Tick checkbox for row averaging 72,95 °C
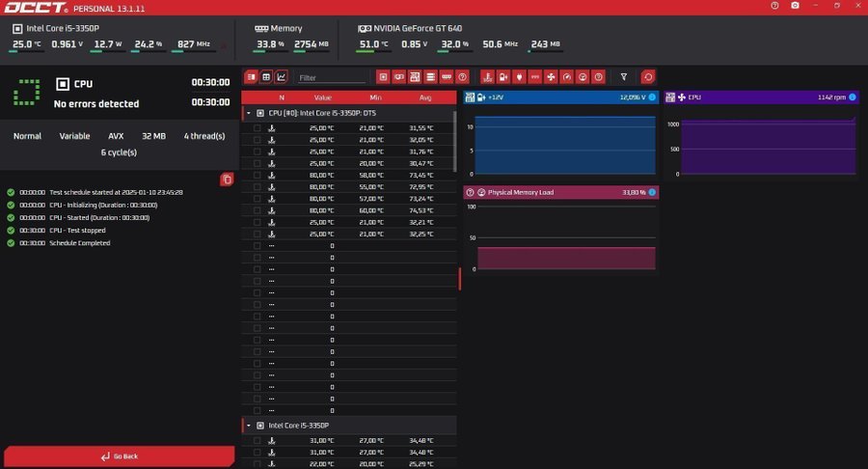Viewport: 868px width, 469px height. [257, 187]
